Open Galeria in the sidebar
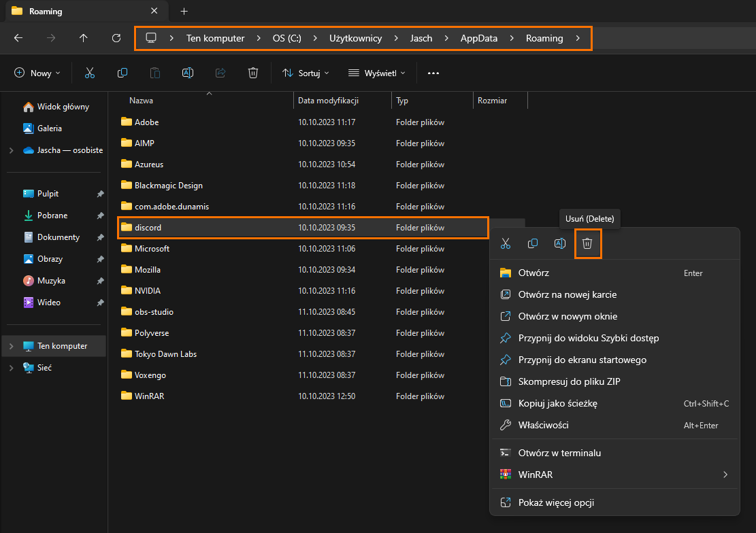Viewport: 756px width, 533px height. point(42,128)
